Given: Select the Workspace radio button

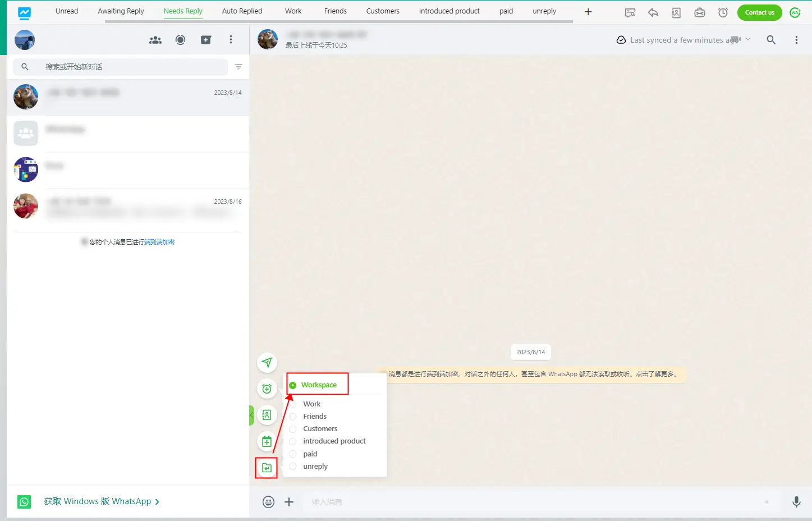Looking at the screenshot, I should click(292, 385).
